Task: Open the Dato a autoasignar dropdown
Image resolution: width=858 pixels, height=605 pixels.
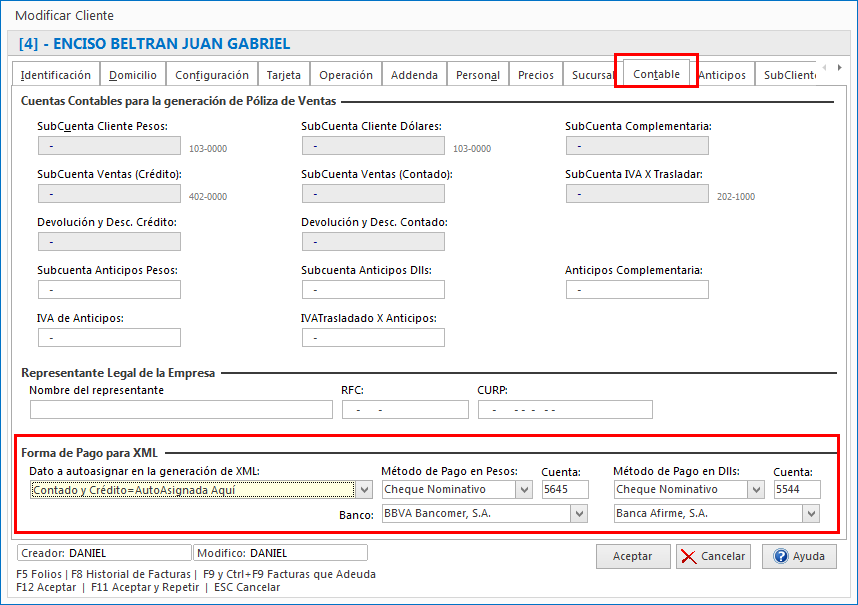Action: click(x=364, y=489)
